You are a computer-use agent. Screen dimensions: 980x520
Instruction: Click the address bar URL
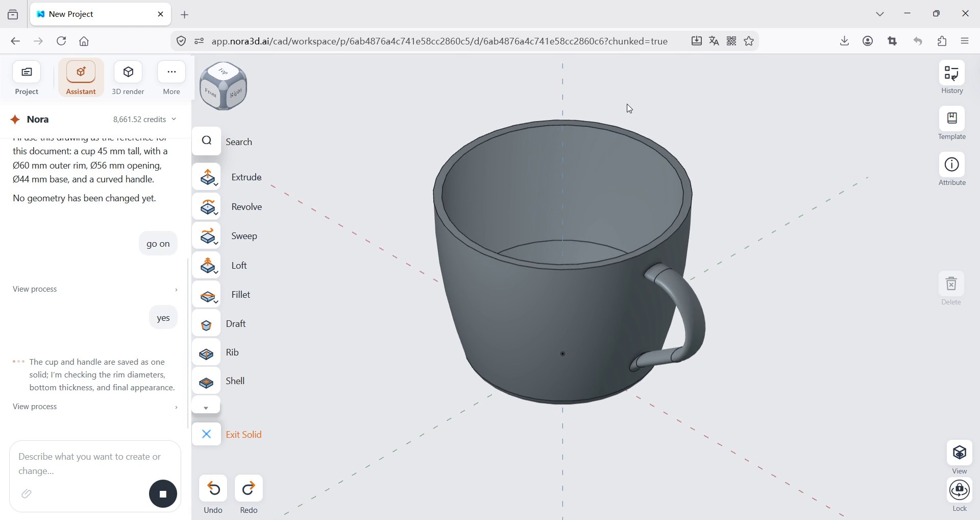click(x=439, y=41)
